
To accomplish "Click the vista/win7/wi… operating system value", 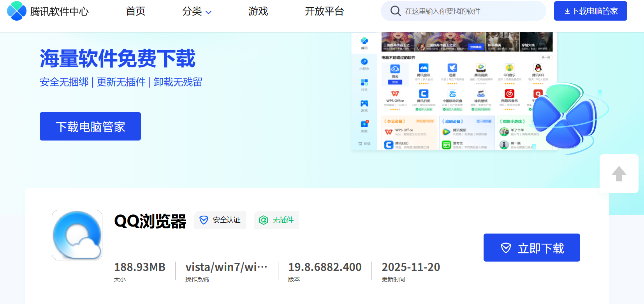I will (x=227, y=267).
